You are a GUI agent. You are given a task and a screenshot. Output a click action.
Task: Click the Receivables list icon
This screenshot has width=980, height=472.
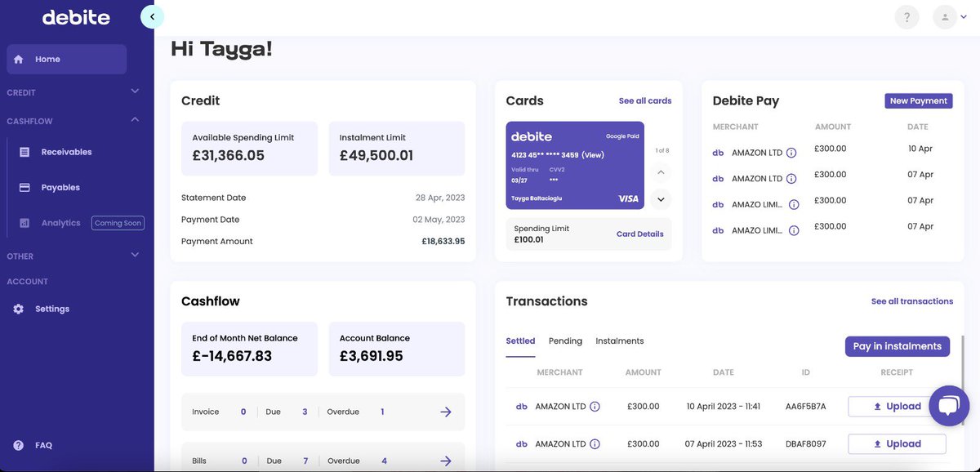[24, 152]
